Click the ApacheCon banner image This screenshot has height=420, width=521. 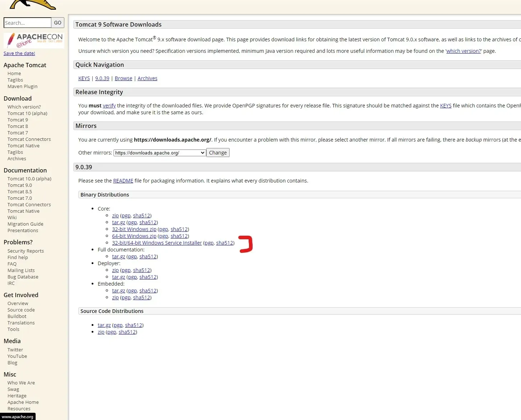[x=34, y=40]
